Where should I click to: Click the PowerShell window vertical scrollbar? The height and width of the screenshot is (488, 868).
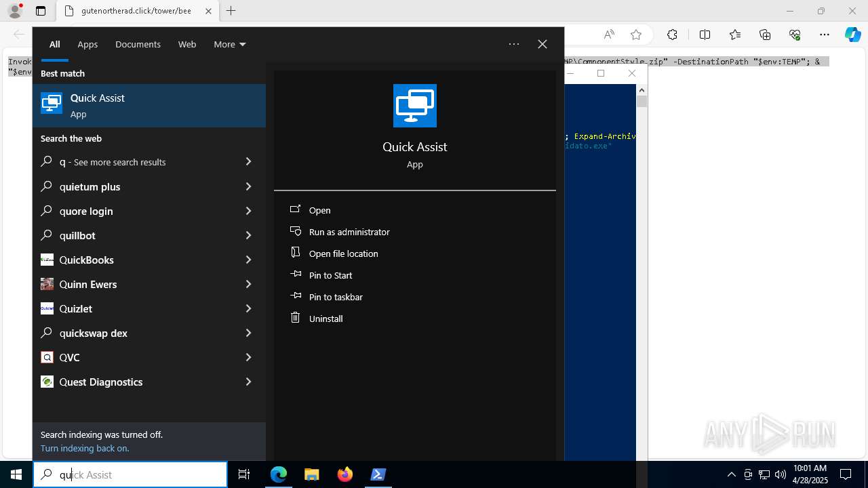click(x=642, y=271)
